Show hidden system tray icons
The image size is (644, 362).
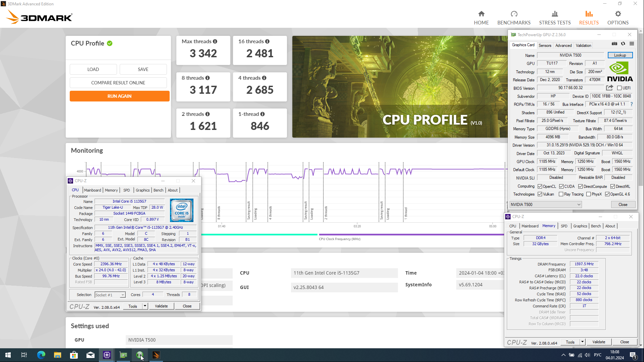pyautogui.click(x=563, y=355)
